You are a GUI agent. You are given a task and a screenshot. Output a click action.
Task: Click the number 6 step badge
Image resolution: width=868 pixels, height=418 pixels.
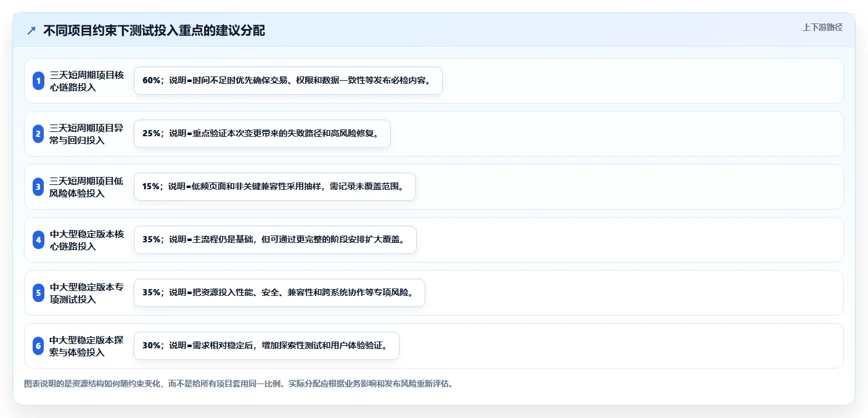pyautogui.click(x=38, y=346)
